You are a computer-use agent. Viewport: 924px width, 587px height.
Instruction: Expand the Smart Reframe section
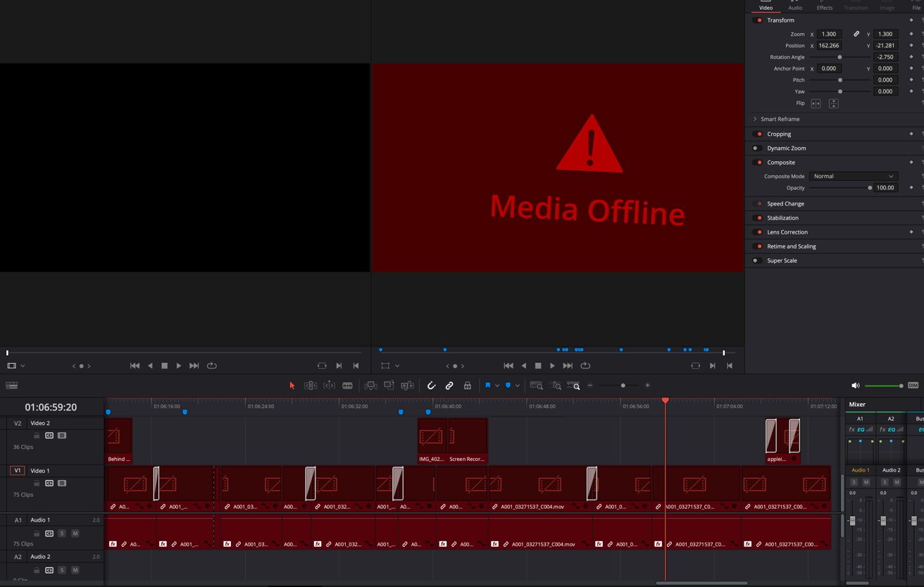click(755, 119)
